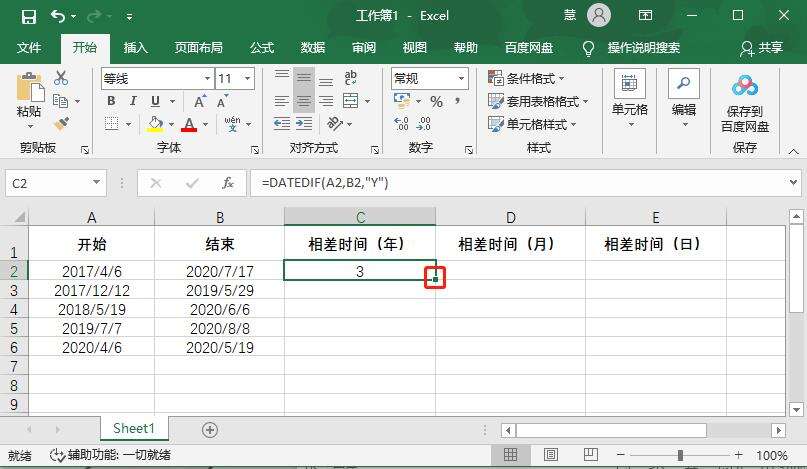Apply comma style
Screen dimensions: 807x469
click(458, 101)
